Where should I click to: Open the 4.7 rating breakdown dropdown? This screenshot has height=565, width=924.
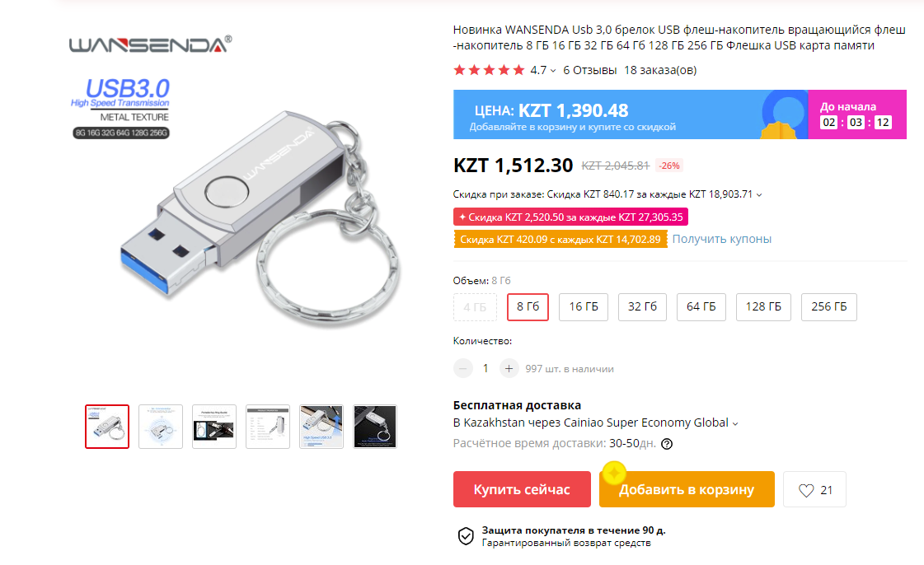tap(551, 71)
